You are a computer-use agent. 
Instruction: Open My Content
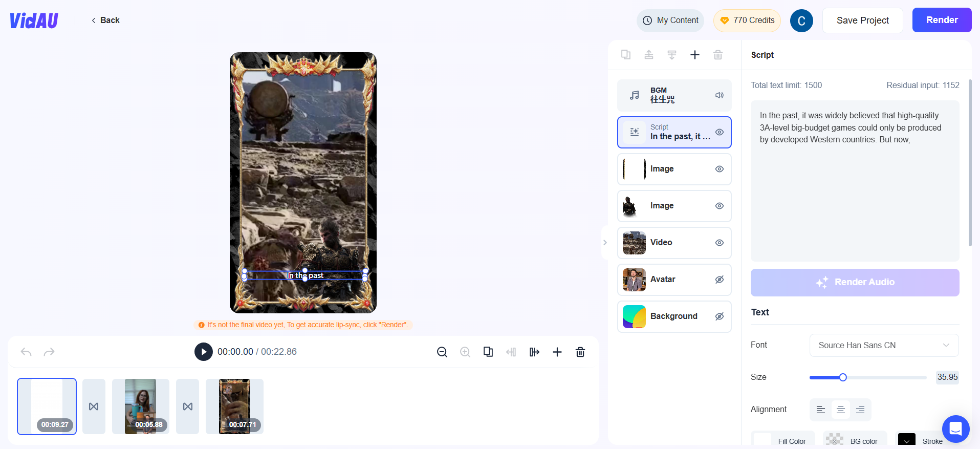pos(670,20)
